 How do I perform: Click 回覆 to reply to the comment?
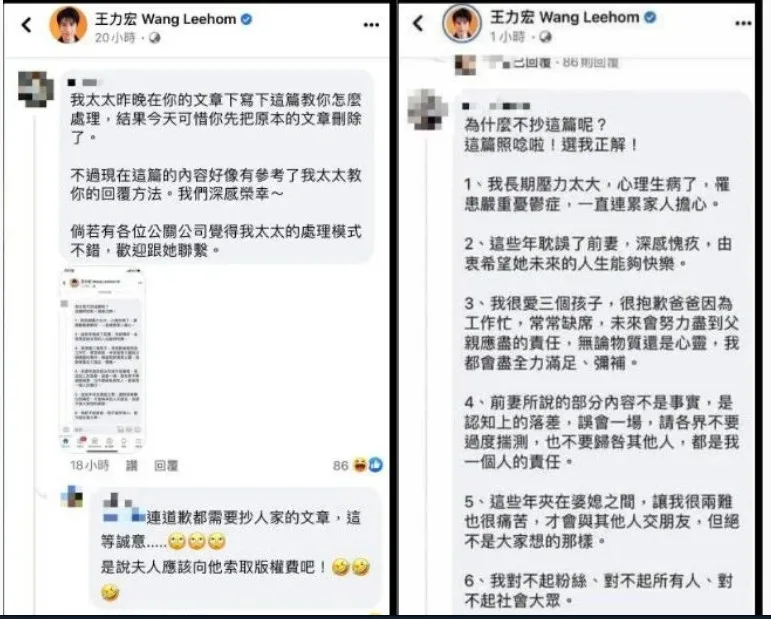tap(166, 466)
